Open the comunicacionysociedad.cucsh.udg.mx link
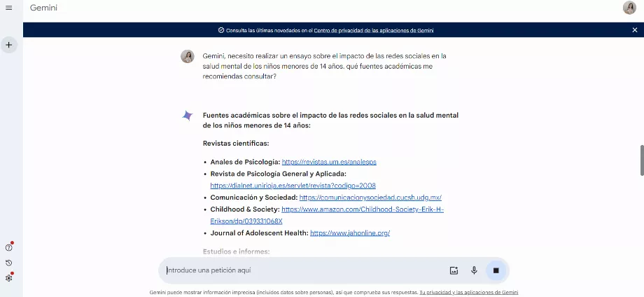 (x=370, y=198)
